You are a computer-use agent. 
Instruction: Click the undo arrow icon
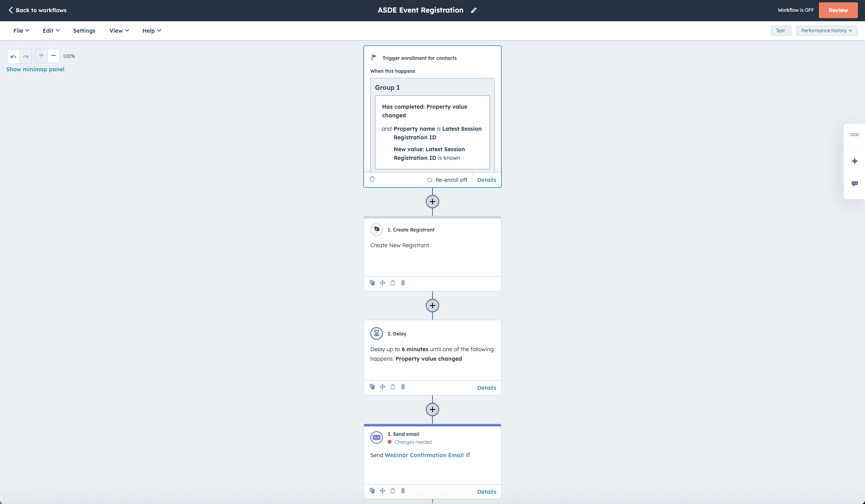[13, 56]
